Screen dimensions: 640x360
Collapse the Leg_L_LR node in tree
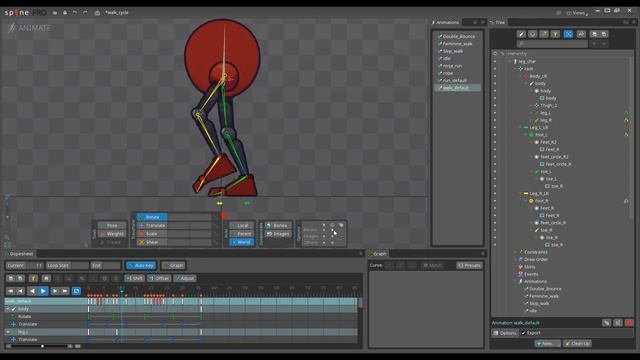point(520,128)
